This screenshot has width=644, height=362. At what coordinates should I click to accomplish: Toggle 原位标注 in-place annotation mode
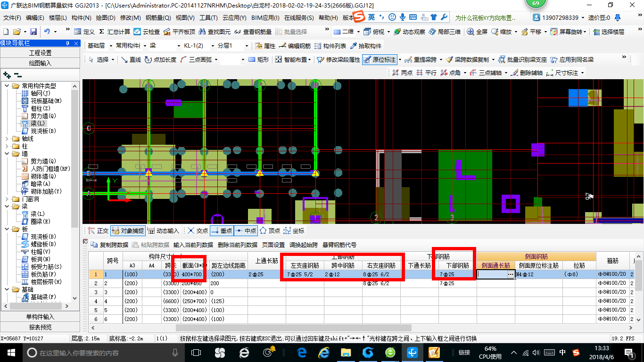tap(380, 59)
